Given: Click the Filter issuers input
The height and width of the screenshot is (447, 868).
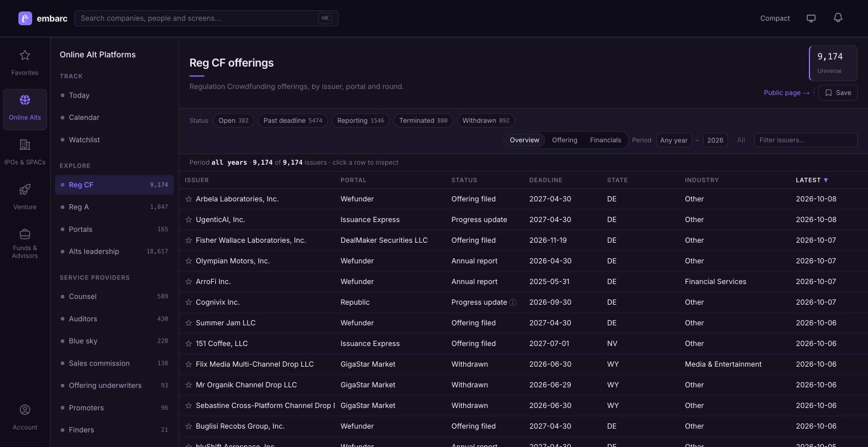Looking at the screenshot, I should pyautogui.click(x=806, y=140).
